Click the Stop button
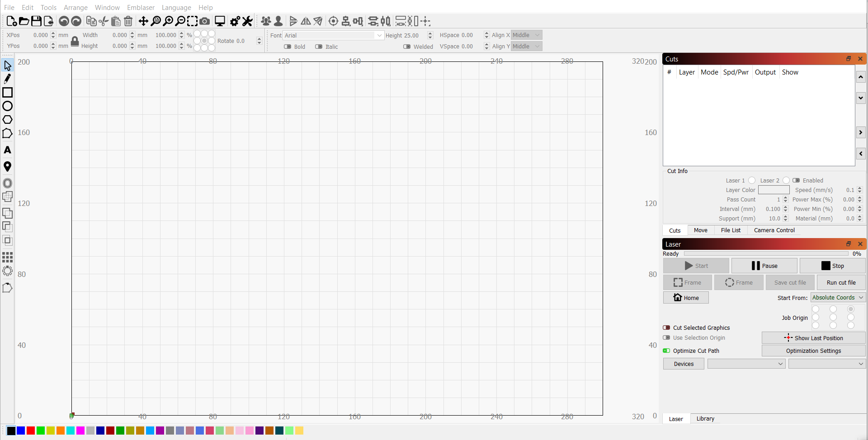 click(832, 266)
